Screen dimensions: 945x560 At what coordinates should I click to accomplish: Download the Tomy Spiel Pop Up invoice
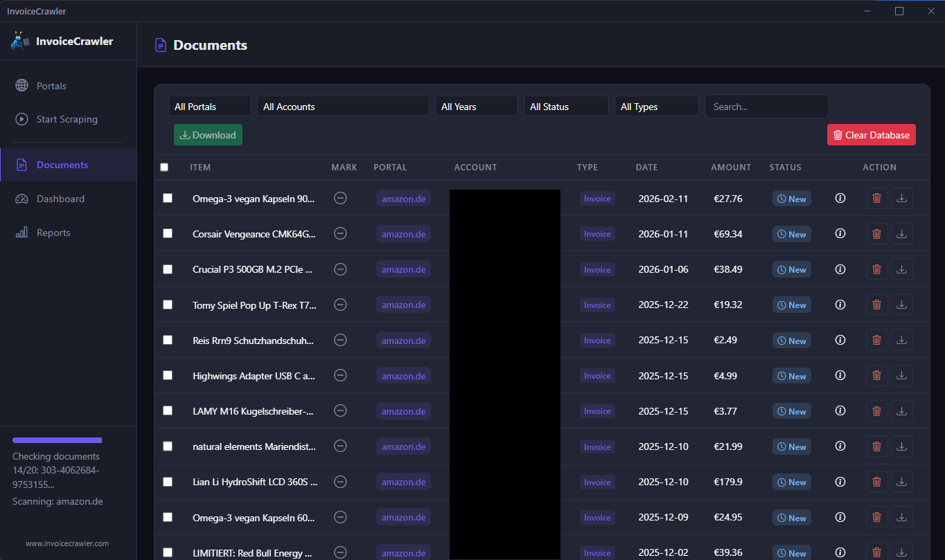pos(901,305)
